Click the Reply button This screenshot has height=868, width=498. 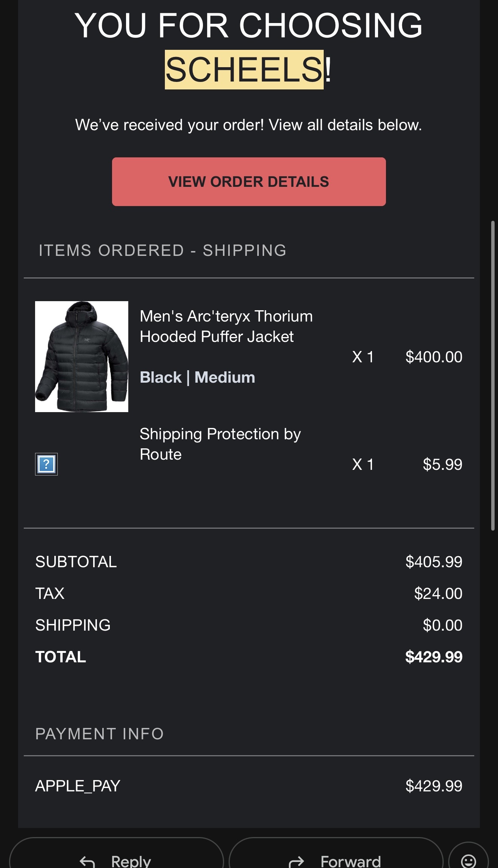coord(117,857)
